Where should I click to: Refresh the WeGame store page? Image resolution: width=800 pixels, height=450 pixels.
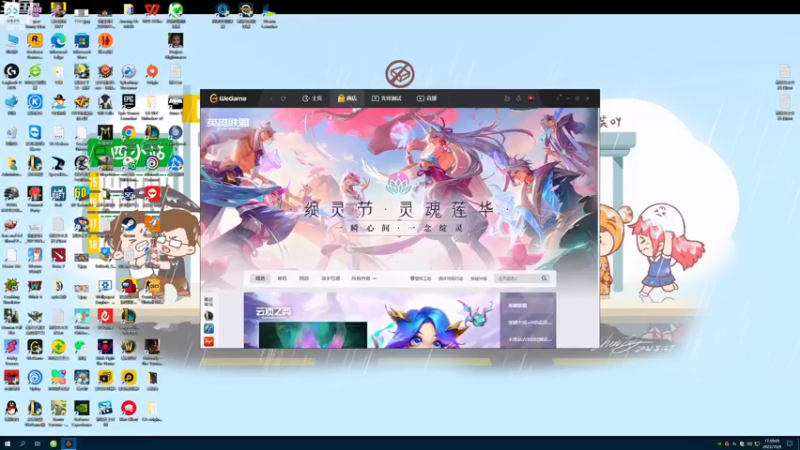pos(283,98)
